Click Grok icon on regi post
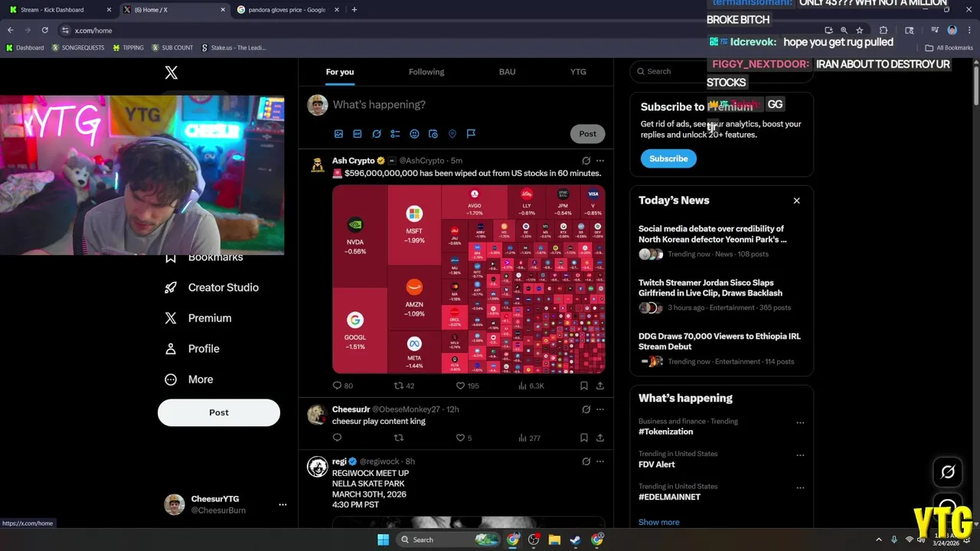Image resolution: width=980 pixels, height=551 pixels. click(x=586, y=461)
